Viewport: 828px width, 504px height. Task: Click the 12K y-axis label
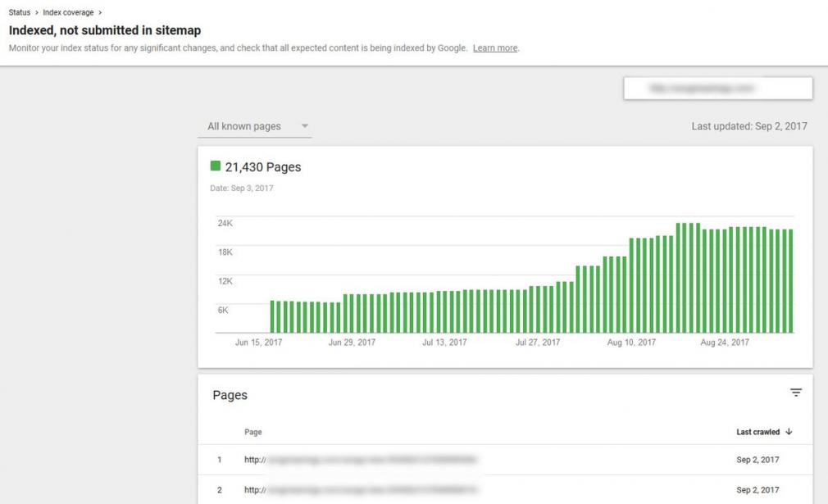coord(225,281)
